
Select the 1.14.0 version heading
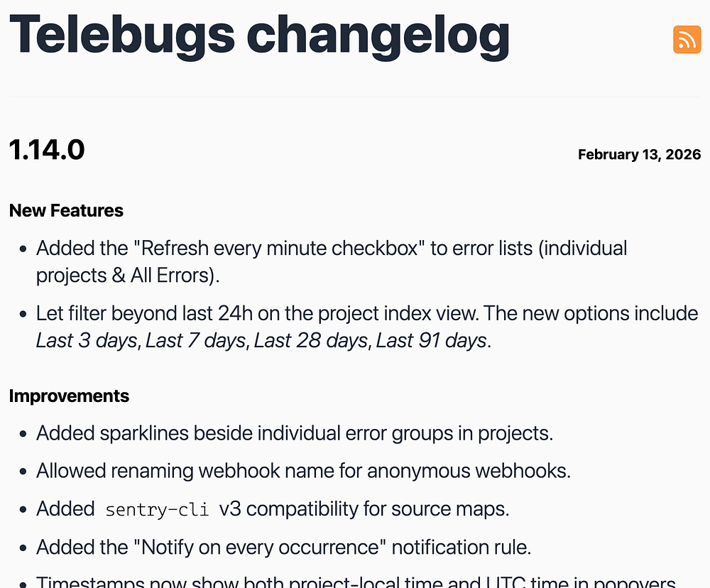pyautogui.click(x=47, y=150)
